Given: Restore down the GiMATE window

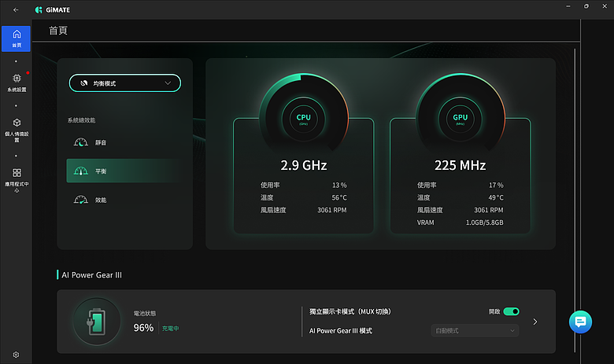Looking at the screenshot, I should [586, 6].
